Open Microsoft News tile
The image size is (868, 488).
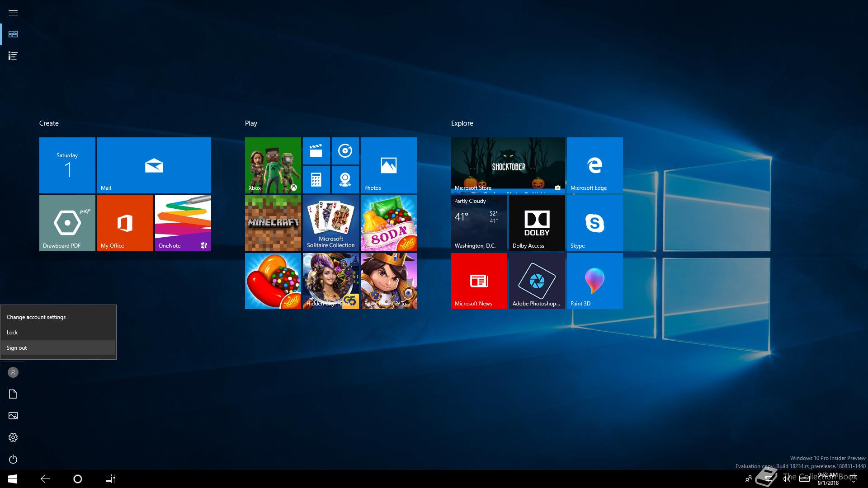point(479,281)
